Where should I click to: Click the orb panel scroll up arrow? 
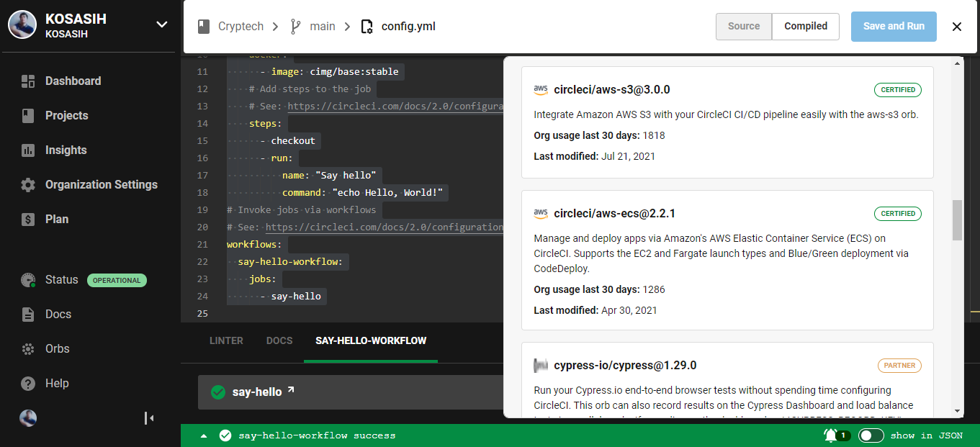pos(957,63)
